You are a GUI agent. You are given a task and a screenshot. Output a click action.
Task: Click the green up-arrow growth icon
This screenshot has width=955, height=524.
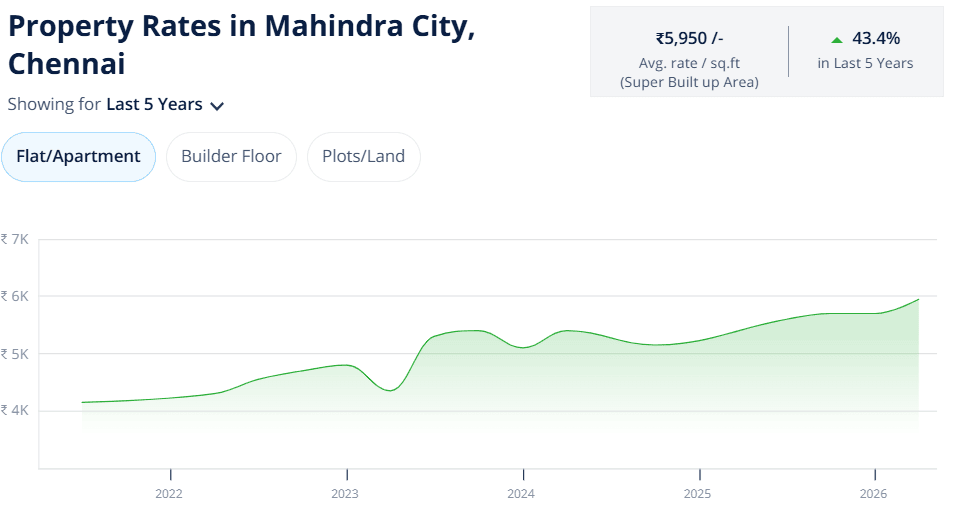point(837,40)
